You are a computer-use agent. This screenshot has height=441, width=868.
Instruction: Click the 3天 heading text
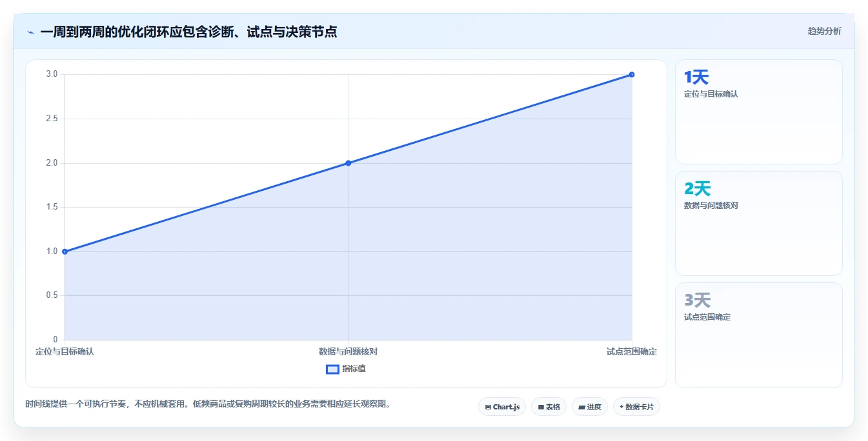pos(697,300)
